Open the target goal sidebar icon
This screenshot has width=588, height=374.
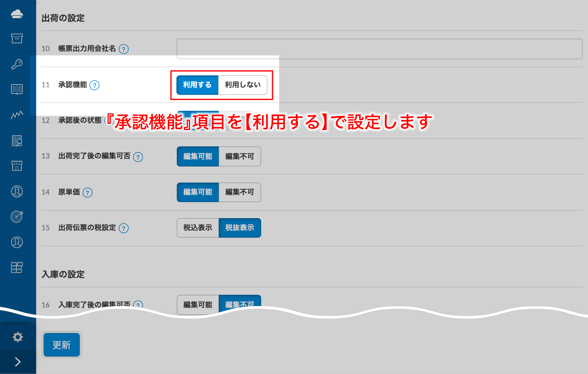click(17, 216)
